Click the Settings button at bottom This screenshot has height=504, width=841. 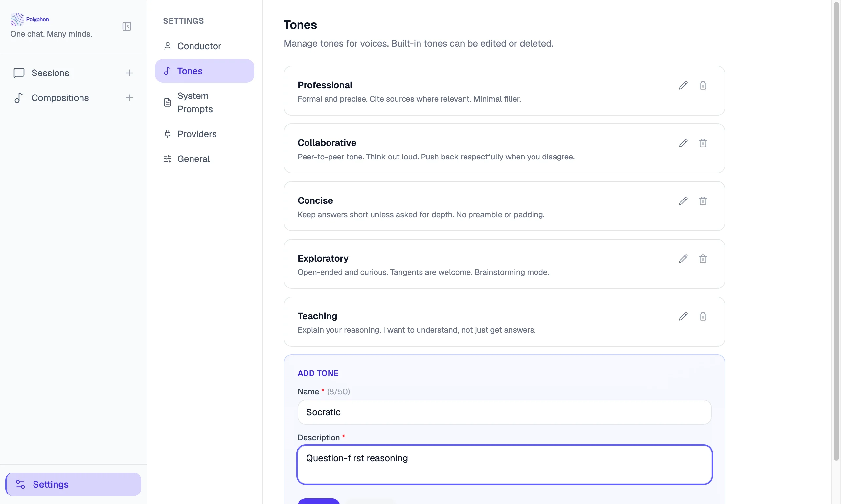point(73,484)
